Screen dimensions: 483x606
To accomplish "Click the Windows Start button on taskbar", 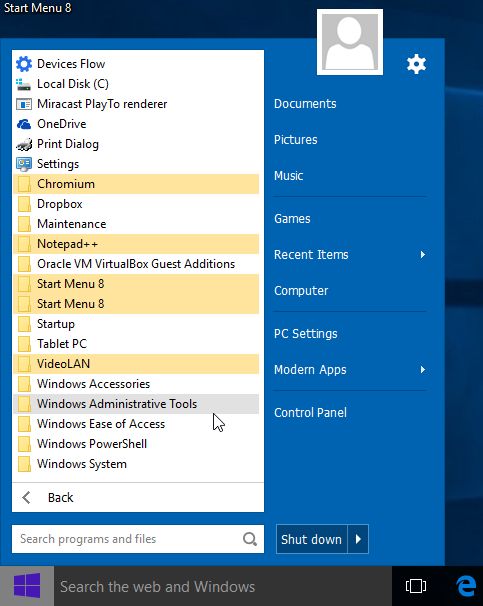I will (27, 586).
